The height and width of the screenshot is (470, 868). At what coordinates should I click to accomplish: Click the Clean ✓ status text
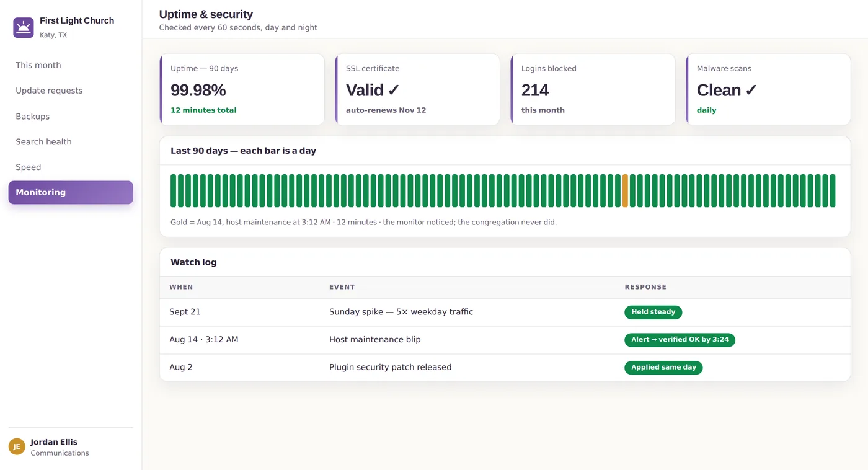[x=727, y=91]
